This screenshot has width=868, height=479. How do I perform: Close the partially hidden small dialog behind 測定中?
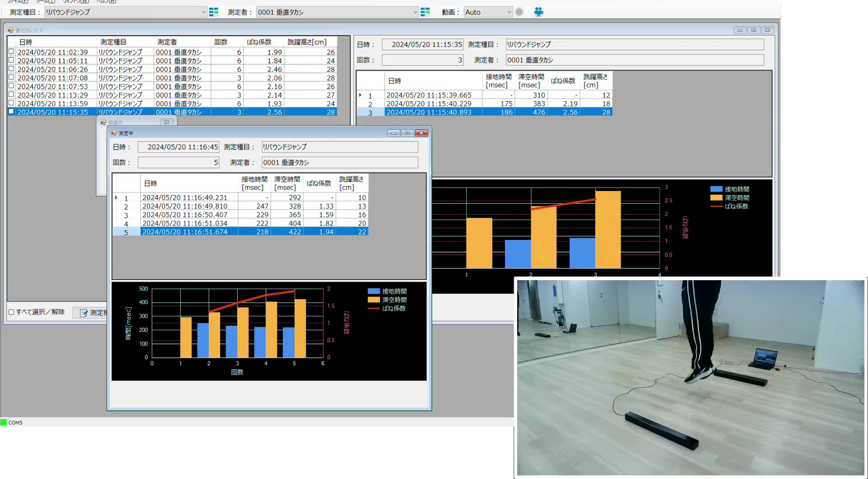coord(166,122)
